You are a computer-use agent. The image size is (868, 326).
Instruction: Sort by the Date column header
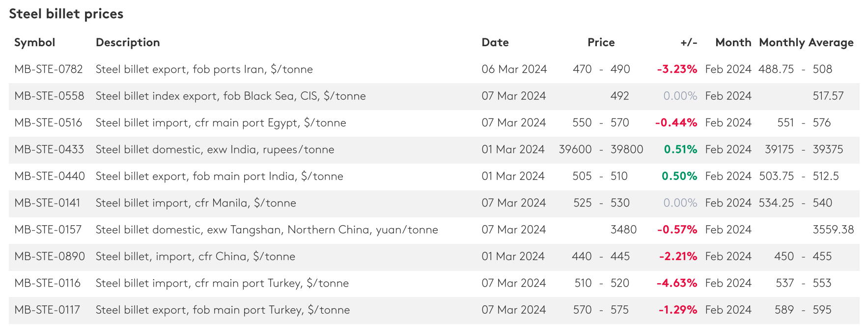coord(495,43)
